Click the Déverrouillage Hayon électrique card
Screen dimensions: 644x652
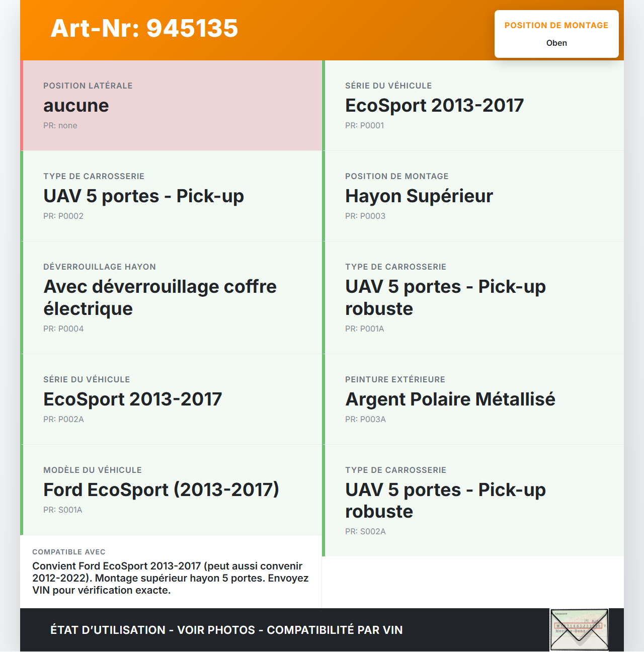point(172,297)
